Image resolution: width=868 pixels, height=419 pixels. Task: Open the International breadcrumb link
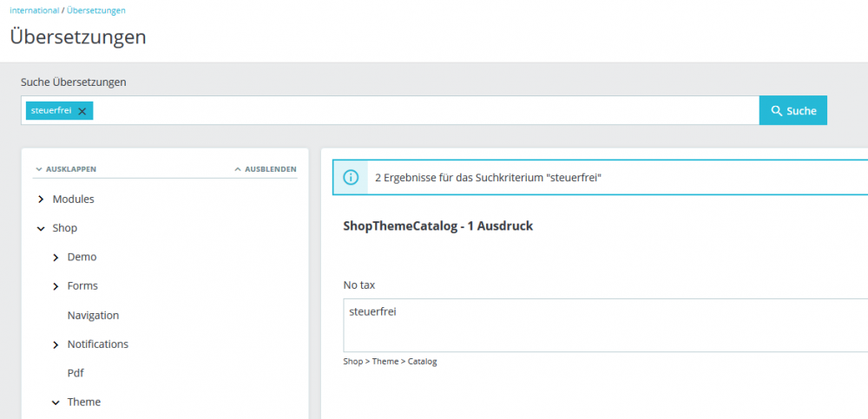pos(34,10)
